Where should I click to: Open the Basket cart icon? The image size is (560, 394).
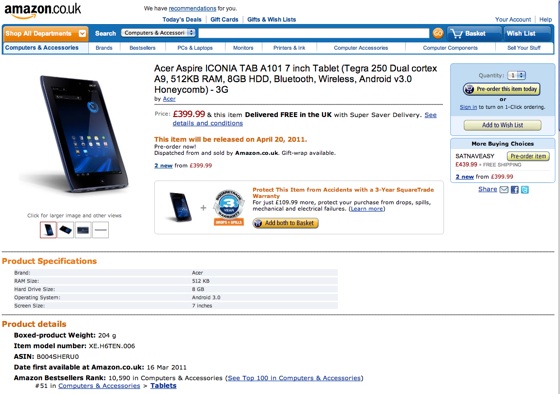(457, 34)
